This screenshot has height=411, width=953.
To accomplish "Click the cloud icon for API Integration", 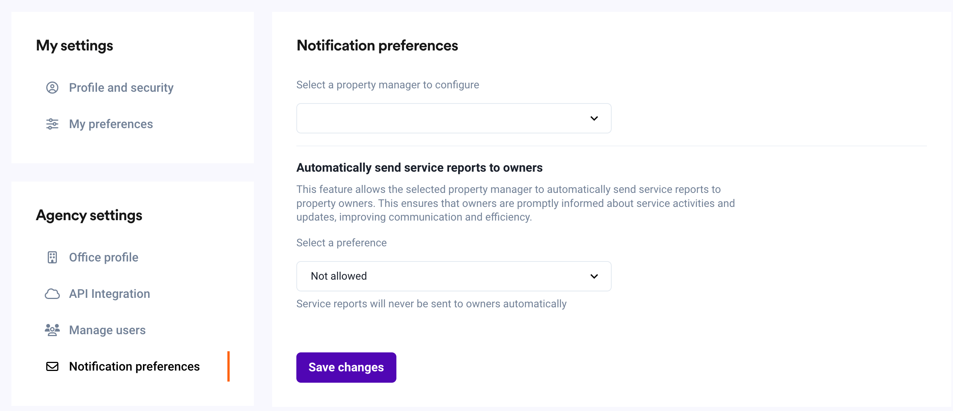I will 52,294.
